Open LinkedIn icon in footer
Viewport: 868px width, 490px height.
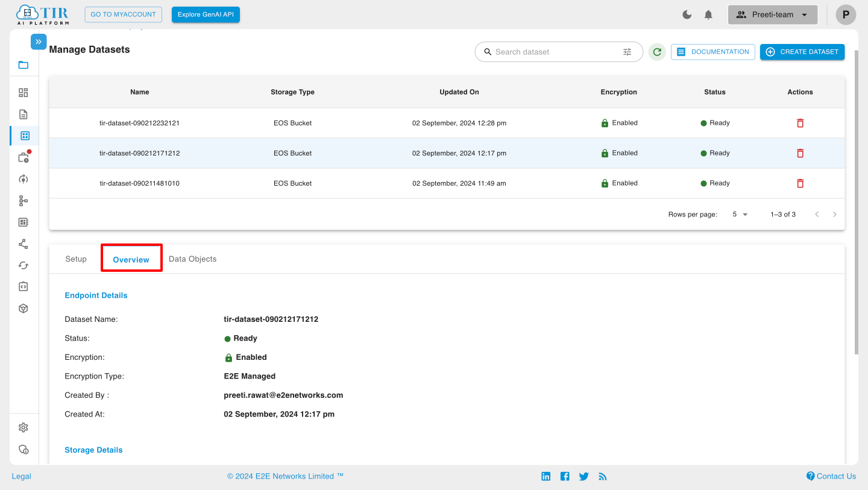click(x=546, y=476)
